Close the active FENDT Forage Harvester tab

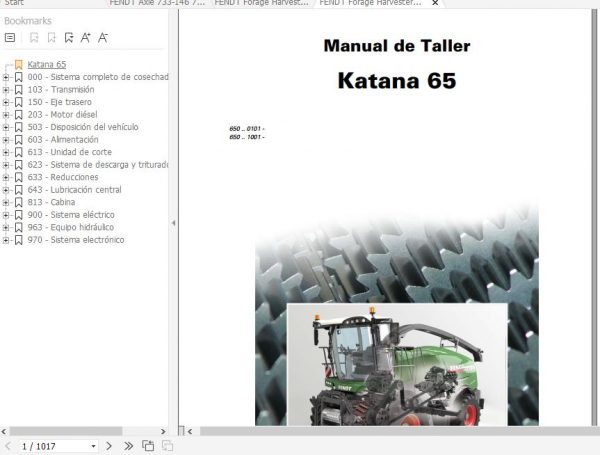click(x=435, y=3)
